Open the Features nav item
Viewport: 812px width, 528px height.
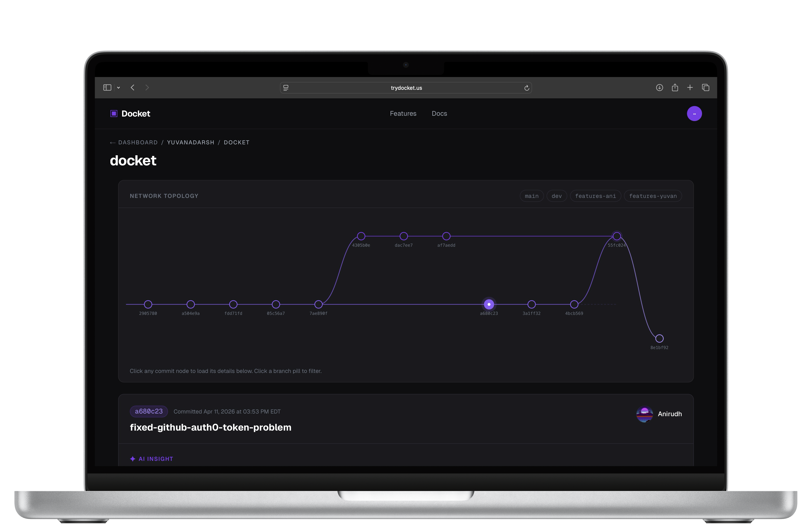403,114
